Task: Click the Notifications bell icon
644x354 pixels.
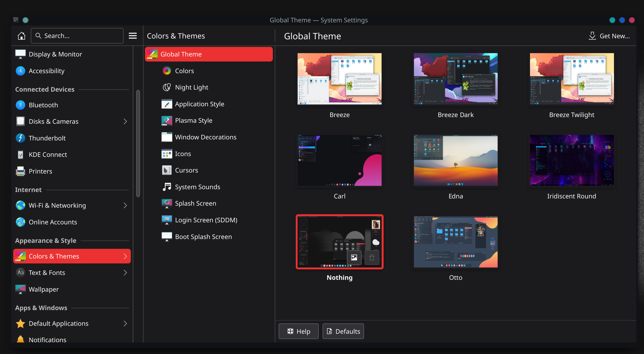Action: [21, 339]
